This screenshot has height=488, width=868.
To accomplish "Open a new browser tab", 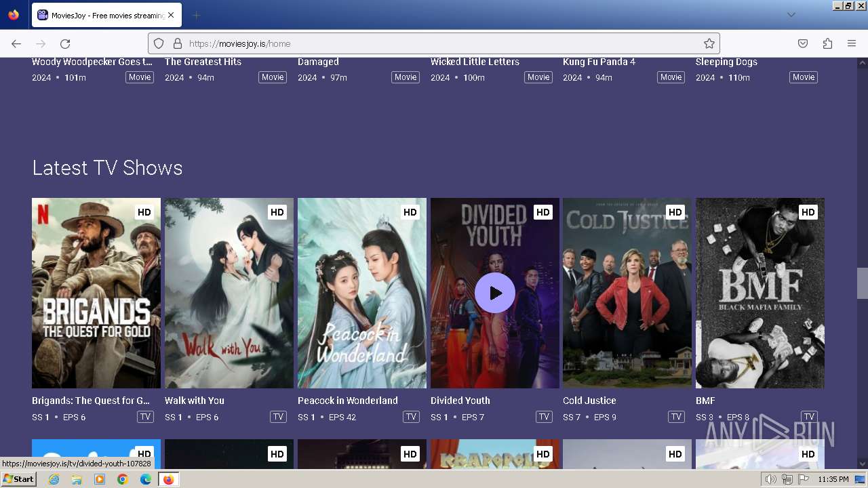I will [196, 15].
